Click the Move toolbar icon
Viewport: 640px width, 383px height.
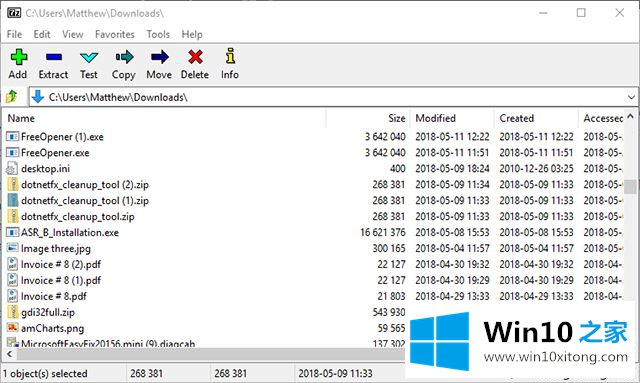160,57
